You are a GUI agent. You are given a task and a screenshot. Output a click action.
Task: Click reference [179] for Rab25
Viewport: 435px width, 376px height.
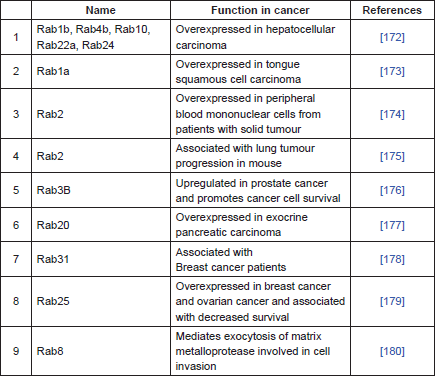(x=392, y=301)
